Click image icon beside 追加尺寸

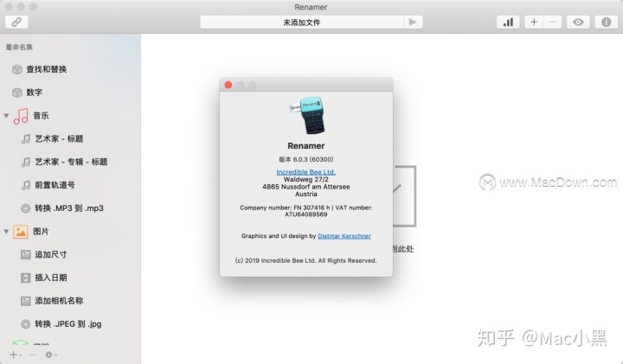point(25,255)
